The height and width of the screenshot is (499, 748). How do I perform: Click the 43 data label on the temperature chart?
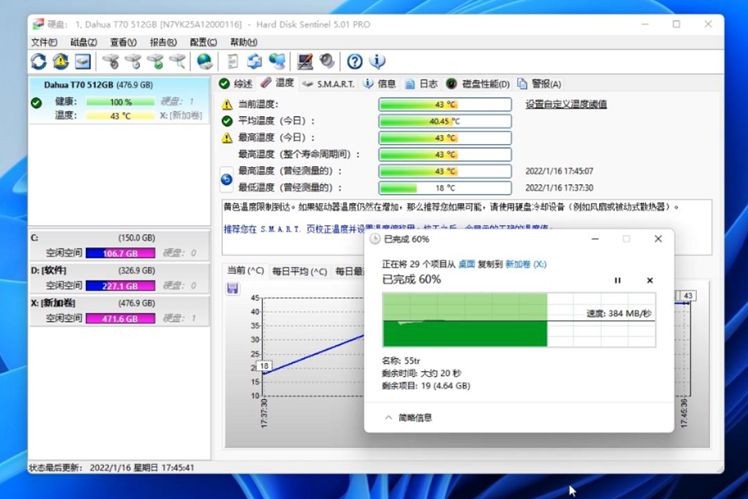tap(688, 296)
